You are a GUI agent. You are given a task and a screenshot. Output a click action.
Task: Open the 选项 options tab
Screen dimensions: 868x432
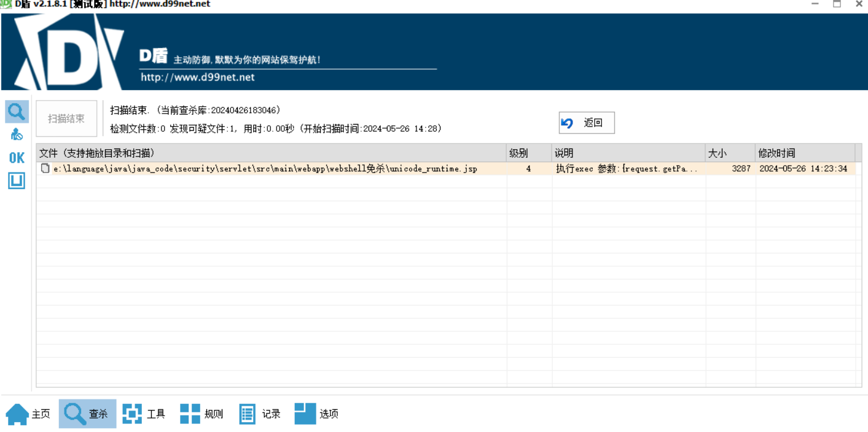316,414
